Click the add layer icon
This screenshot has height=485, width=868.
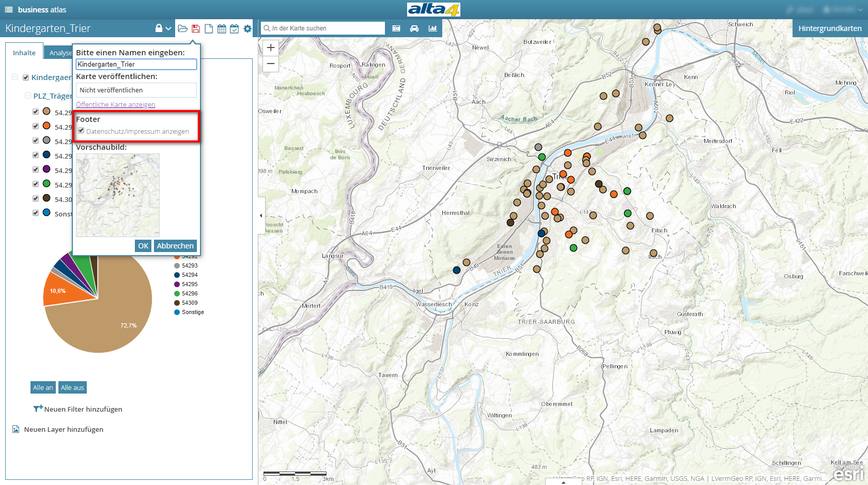pyautogui.click(x=16, y=429)
